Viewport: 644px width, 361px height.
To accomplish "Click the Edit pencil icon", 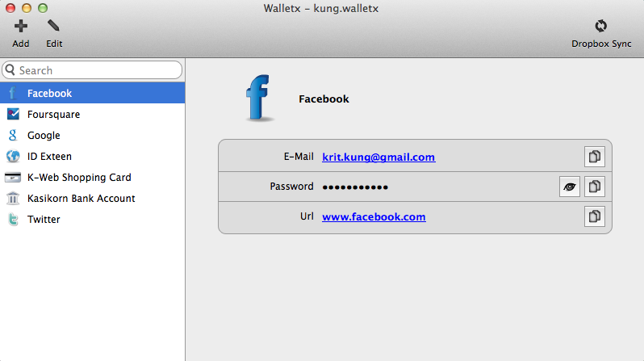I will coord(53,26).
